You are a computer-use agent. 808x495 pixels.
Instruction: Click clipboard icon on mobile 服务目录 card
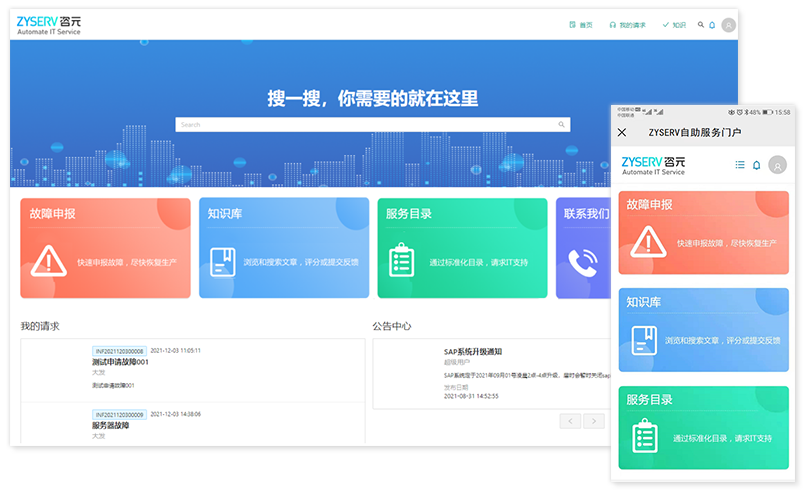coord(645,436)
